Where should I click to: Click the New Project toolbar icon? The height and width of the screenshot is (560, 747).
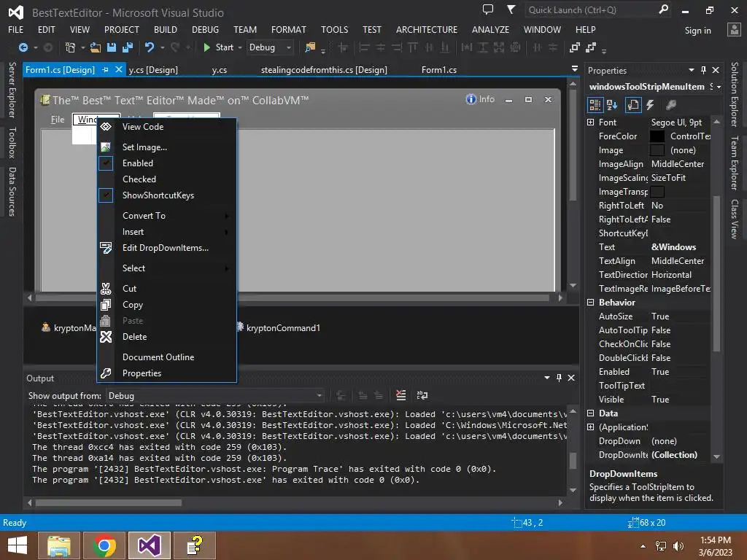coord(71,47)
